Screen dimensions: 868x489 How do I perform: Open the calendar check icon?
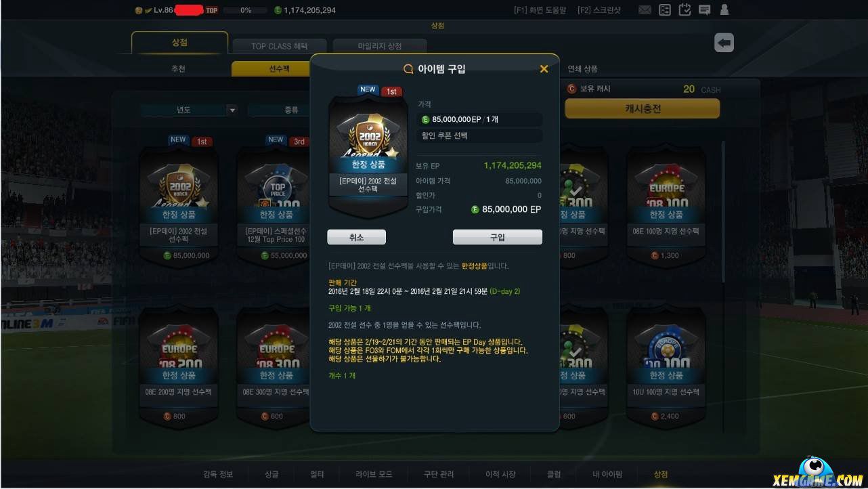click(685, 10)
